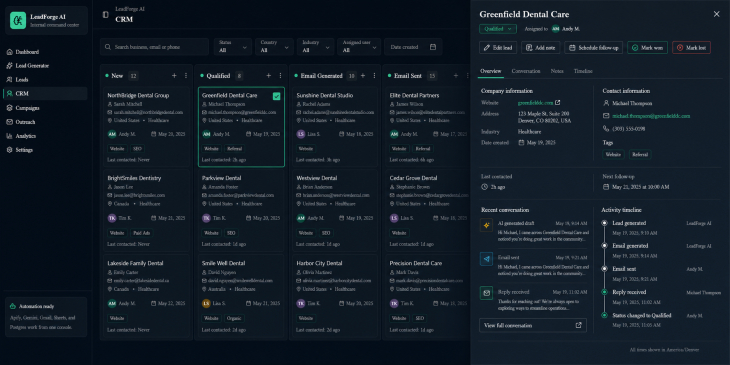Select CRM in the sidebar
The image size is (730, 365).
click(x=45, y=94)
